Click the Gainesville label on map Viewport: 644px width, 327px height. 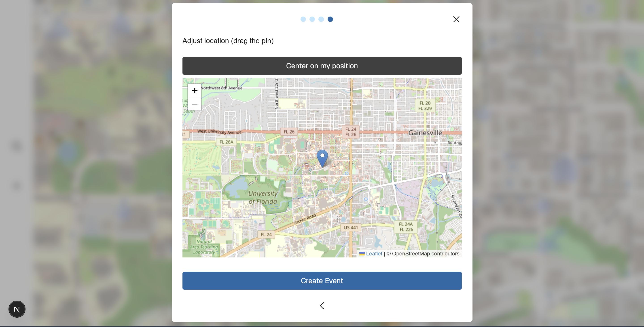pyautogui.click(x=425, y=133)
